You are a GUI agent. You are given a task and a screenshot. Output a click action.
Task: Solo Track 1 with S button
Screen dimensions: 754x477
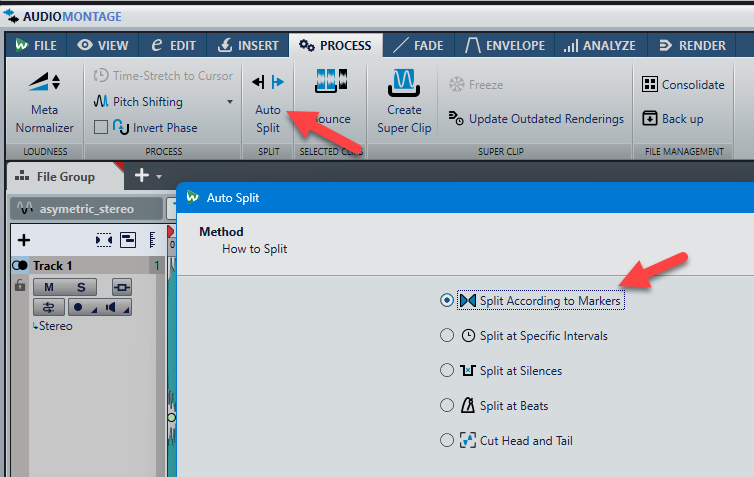coord(81,287)
